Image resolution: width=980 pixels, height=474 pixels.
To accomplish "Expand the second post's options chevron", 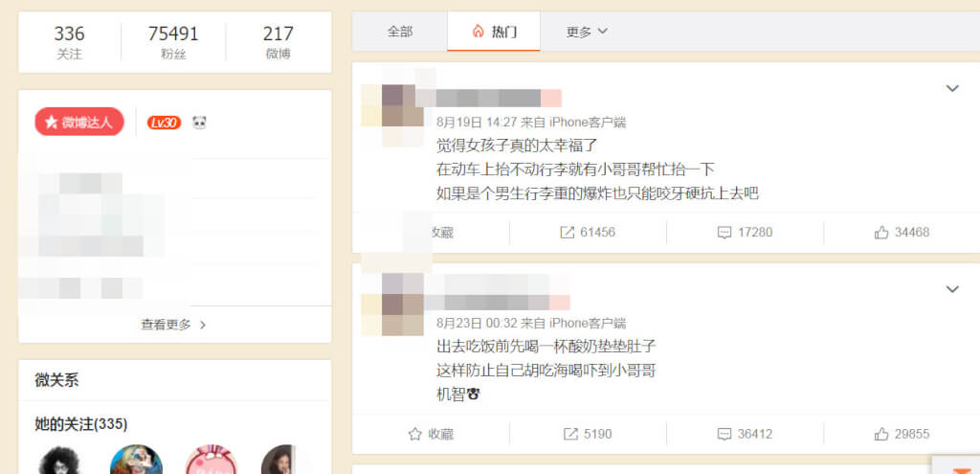I will [952, 289].
